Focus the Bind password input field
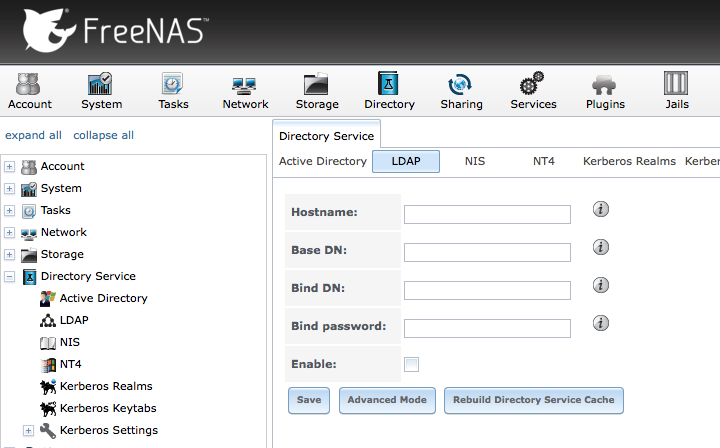This screenshot has width=720, height=448. (487, 328)
